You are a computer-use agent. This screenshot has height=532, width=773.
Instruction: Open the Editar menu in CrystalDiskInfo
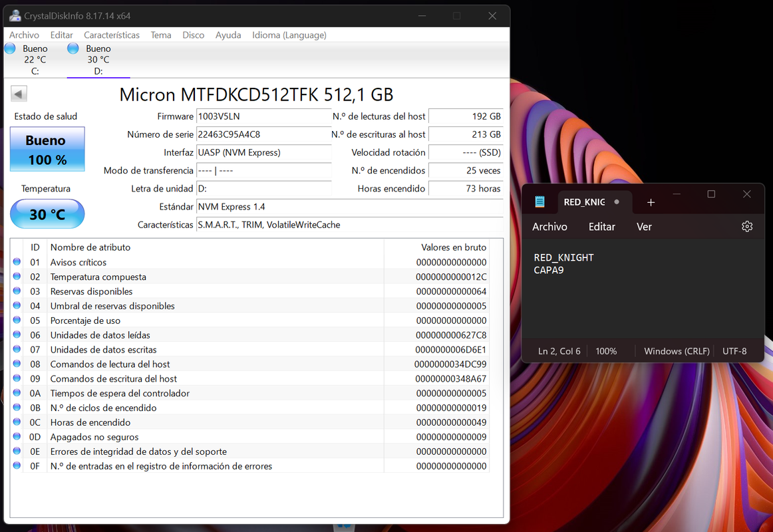(62, 35)
